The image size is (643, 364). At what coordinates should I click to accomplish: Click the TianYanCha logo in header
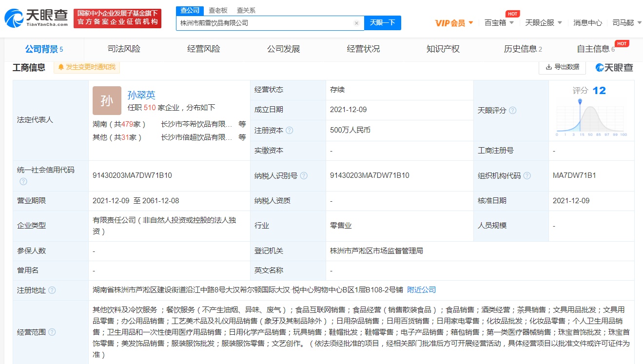36,19
